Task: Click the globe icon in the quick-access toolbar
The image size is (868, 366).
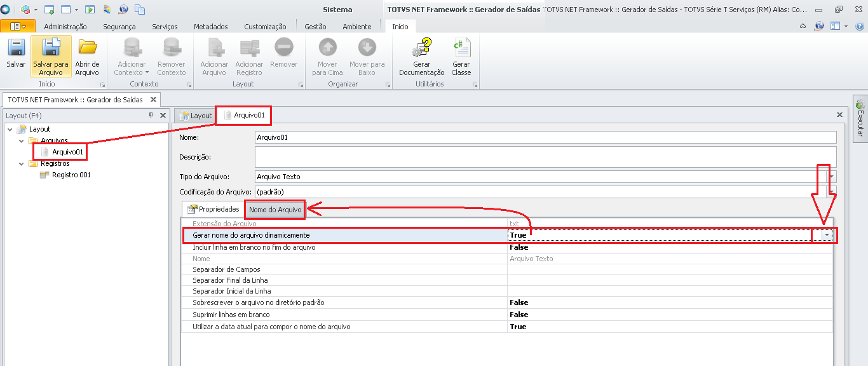Action: (123, 10)
